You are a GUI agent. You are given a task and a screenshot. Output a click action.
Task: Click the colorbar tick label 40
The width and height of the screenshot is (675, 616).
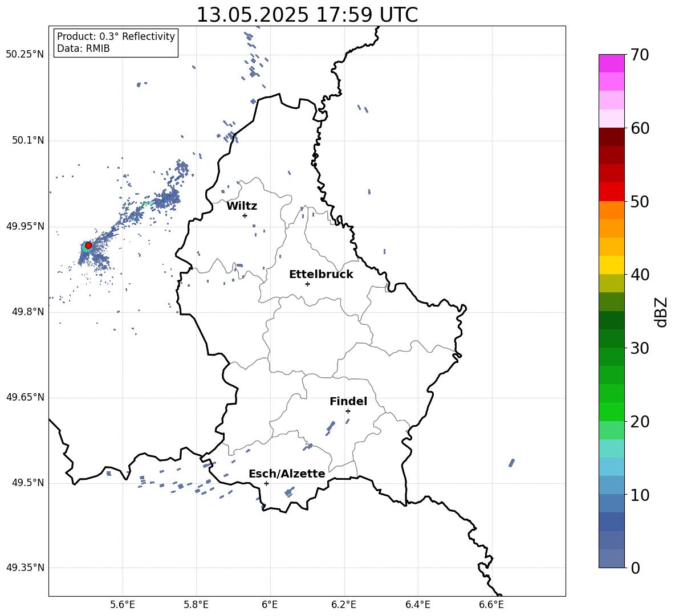(640, 275)
